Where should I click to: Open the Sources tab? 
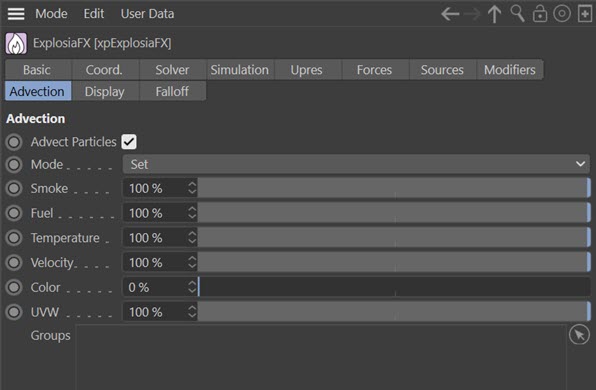[x=443, y=70]
